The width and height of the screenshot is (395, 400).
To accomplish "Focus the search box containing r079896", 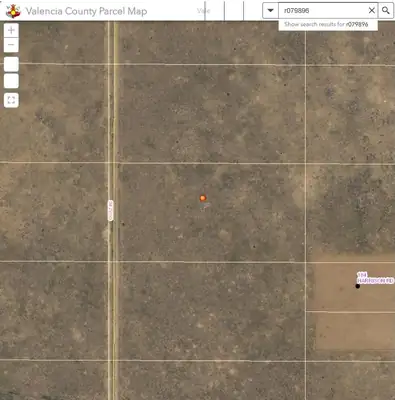I will click(323, 11).
